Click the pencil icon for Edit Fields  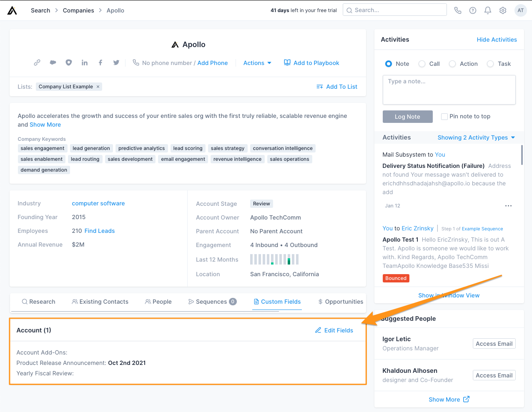(x=318, y=330)
